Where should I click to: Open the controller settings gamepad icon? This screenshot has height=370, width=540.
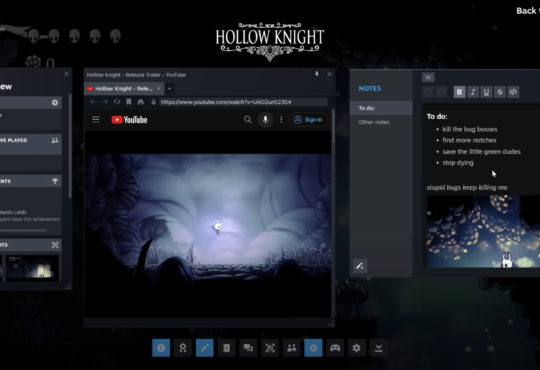335,348
